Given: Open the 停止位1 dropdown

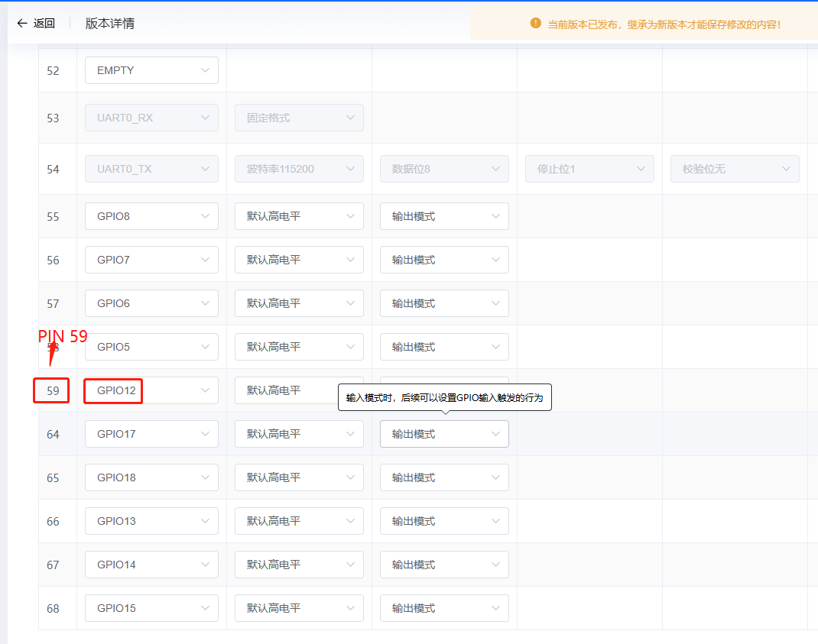Looking at the screenshot, I should (x=589, y=168).
